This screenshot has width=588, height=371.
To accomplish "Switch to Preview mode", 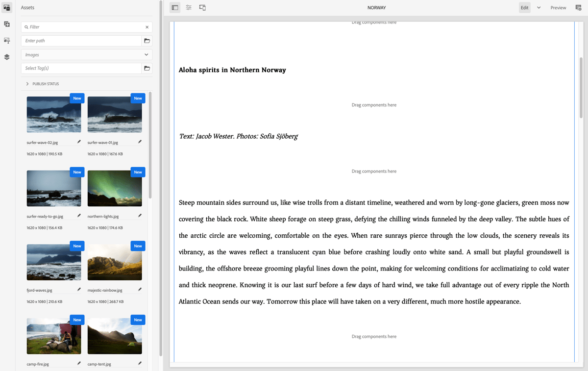I will [558, 7].
